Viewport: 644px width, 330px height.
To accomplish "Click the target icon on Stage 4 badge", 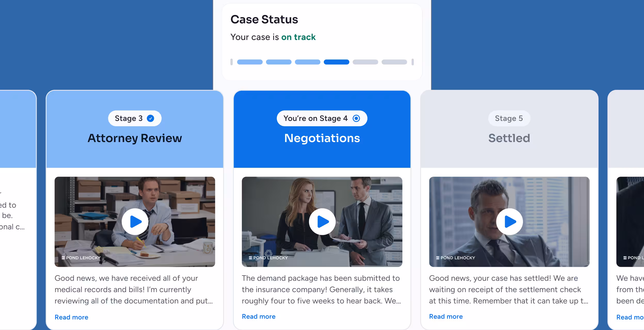I will click(x=357, y=118).
